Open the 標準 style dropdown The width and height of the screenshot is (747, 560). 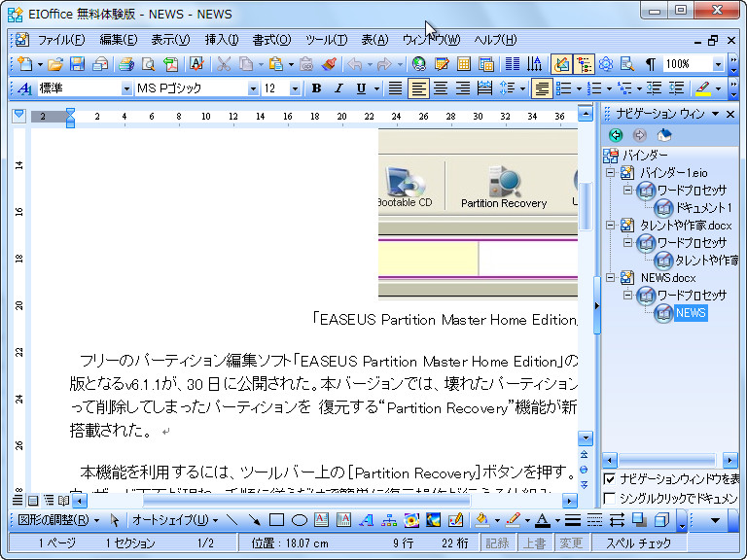point(126,88)
